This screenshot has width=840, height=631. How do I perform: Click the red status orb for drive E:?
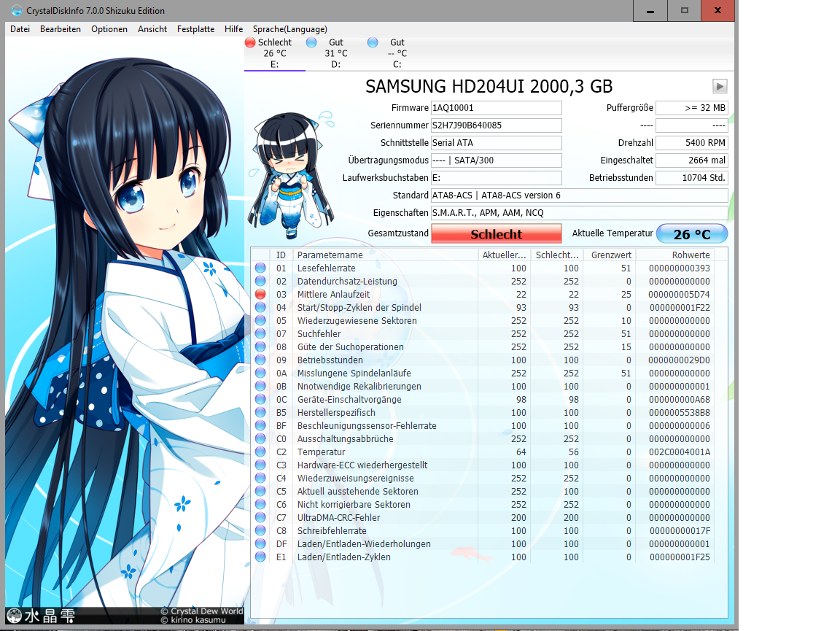(x=250, y=42)
